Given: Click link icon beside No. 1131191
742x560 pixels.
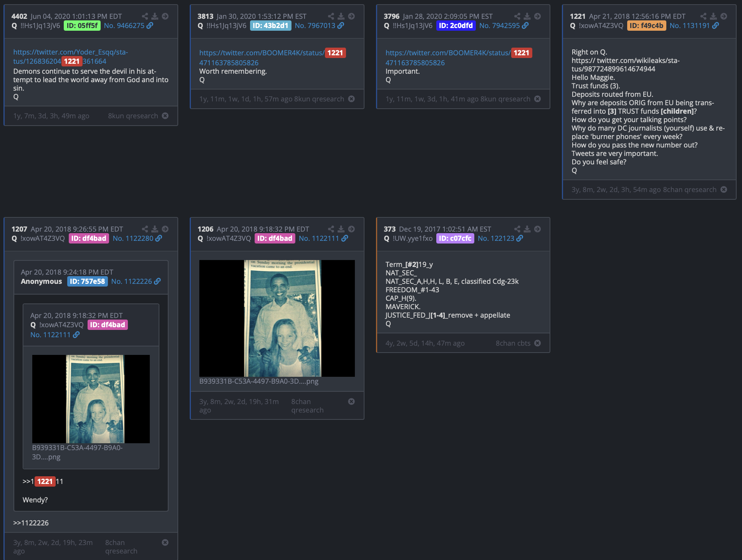Looking at the screenshot, I should click(x=715, y=25).
